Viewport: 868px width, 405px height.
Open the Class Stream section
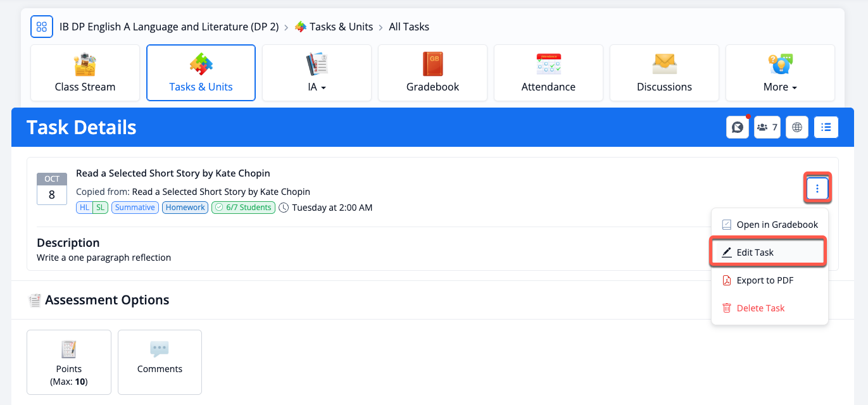[85, 72]
